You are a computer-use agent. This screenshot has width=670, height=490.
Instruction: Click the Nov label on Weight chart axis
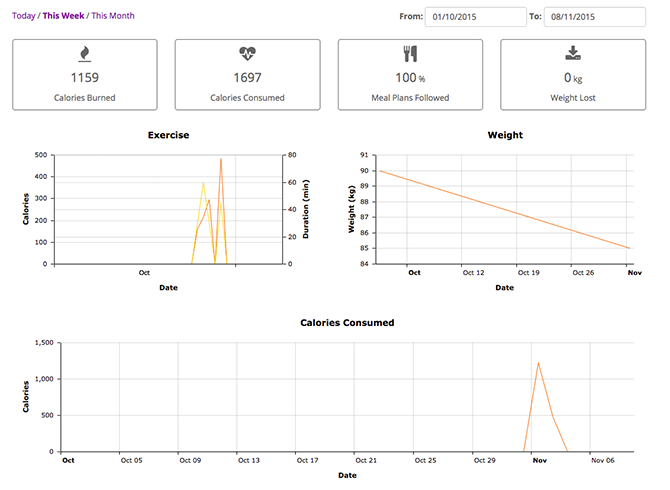coord(634,273)
